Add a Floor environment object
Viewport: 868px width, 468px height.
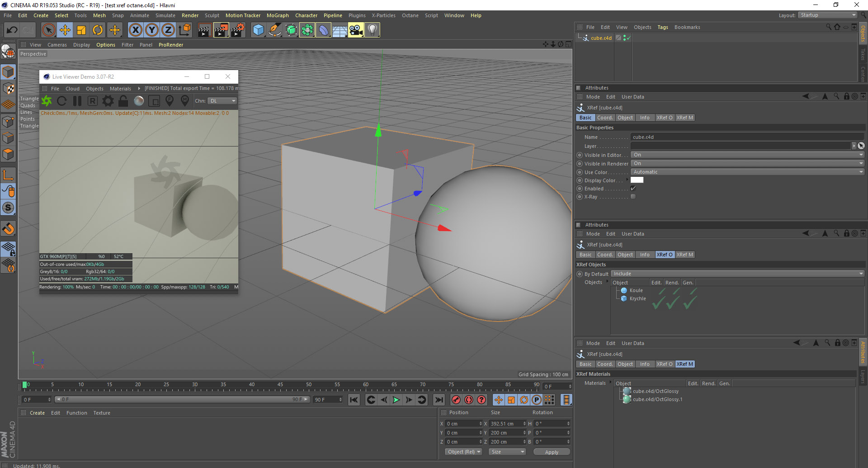[x=340, y=30]
